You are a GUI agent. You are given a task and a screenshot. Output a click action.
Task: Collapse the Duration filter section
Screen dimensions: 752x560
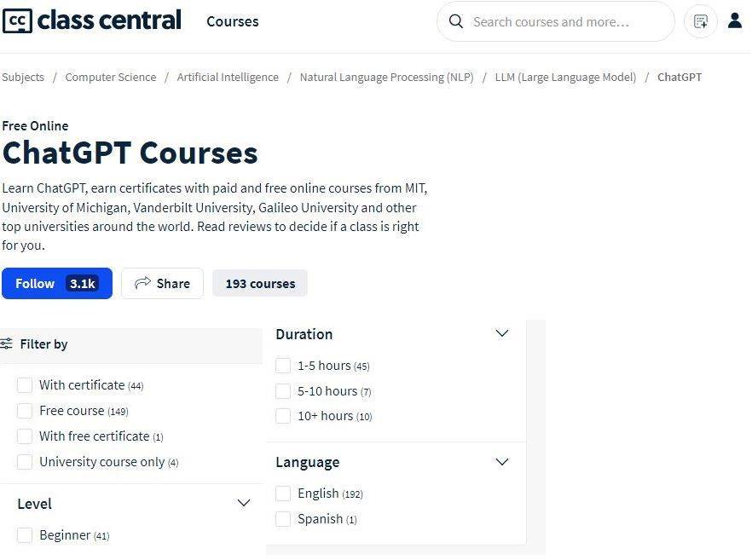click(x=502, y=334)
